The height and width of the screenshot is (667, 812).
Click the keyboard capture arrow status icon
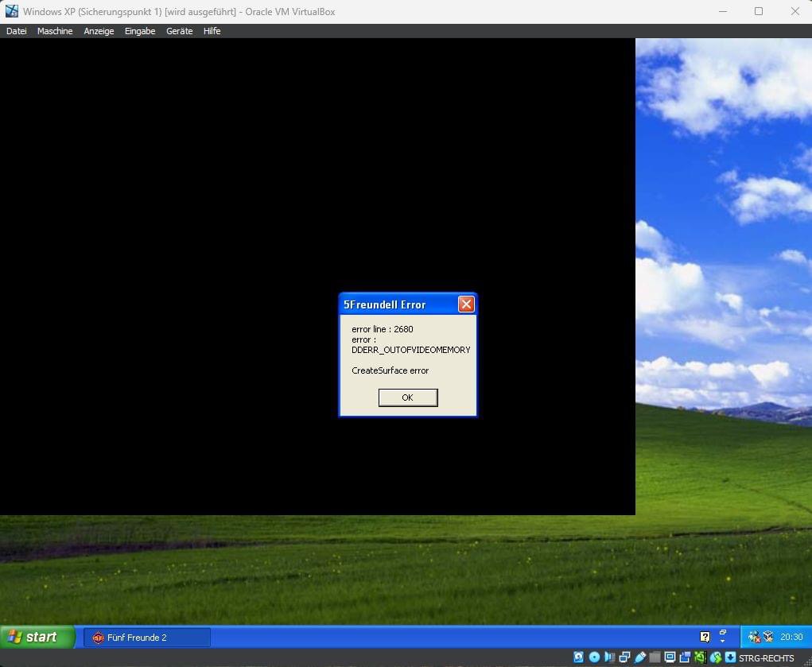(x=731, y=657)
